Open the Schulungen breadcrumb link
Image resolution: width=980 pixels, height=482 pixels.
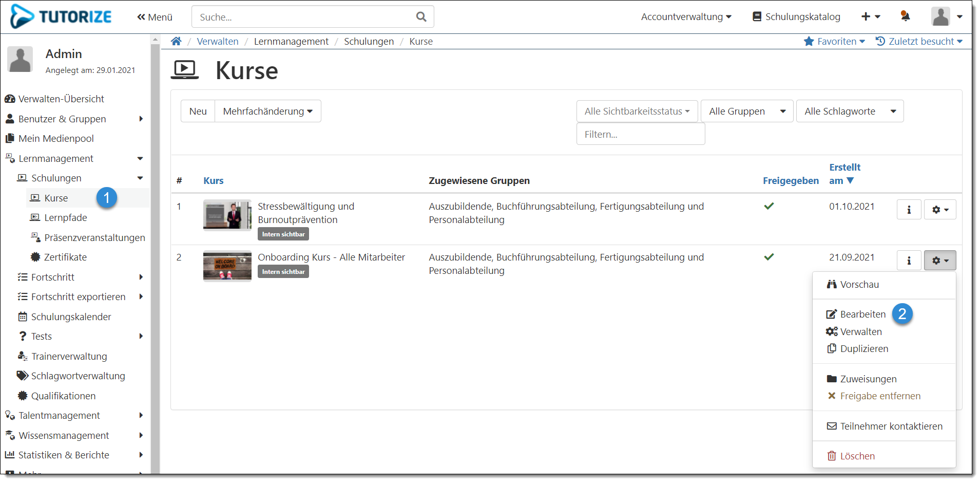(369, 41)
